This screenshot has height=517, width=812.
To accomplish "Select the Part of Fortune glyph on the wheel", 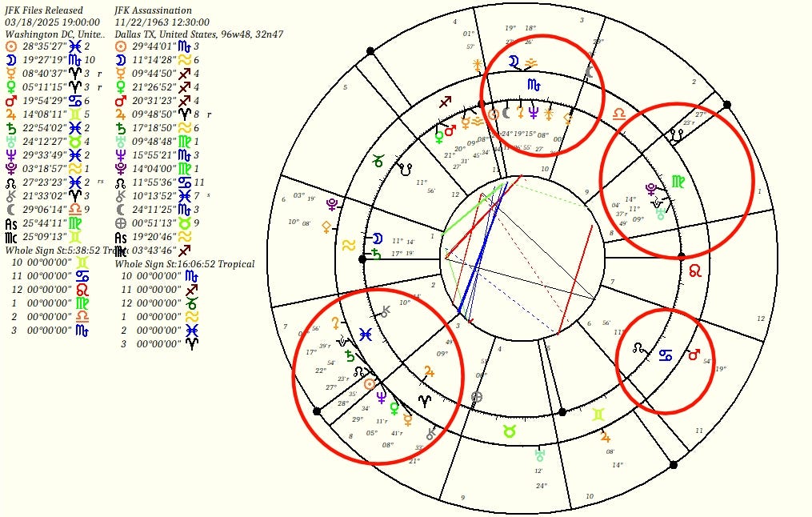I will click(477, 397).
